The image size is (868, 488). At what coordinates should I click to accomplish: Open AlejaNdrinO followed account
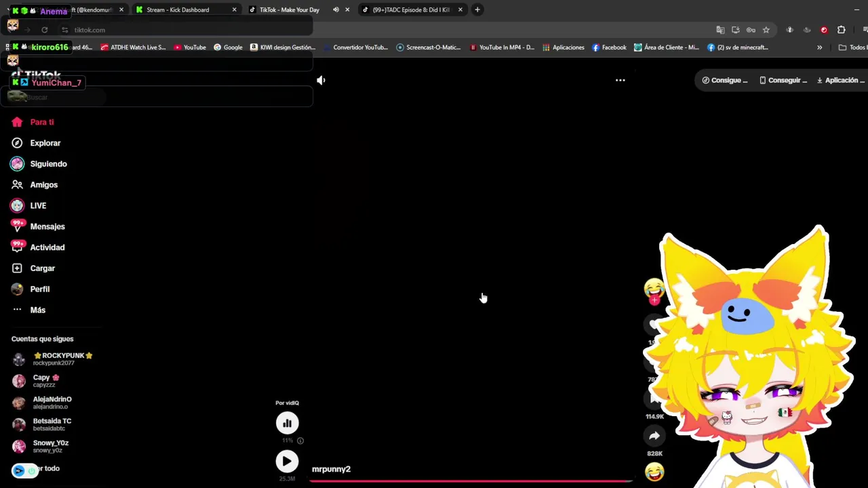[42, 403]
